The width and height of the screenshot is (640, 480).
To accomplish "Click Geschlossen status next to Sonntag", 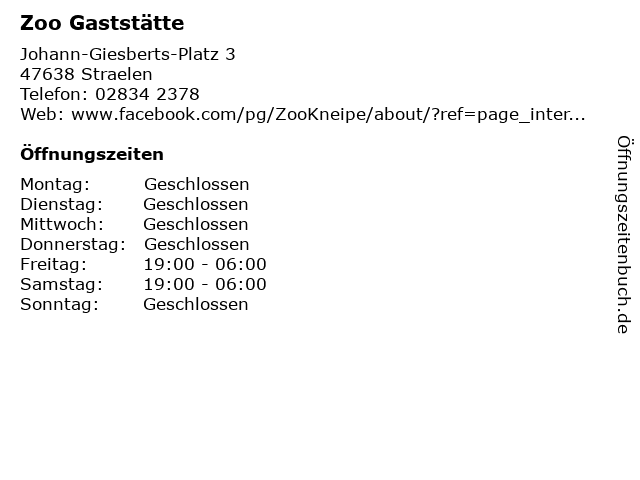I will coord(196,304).
